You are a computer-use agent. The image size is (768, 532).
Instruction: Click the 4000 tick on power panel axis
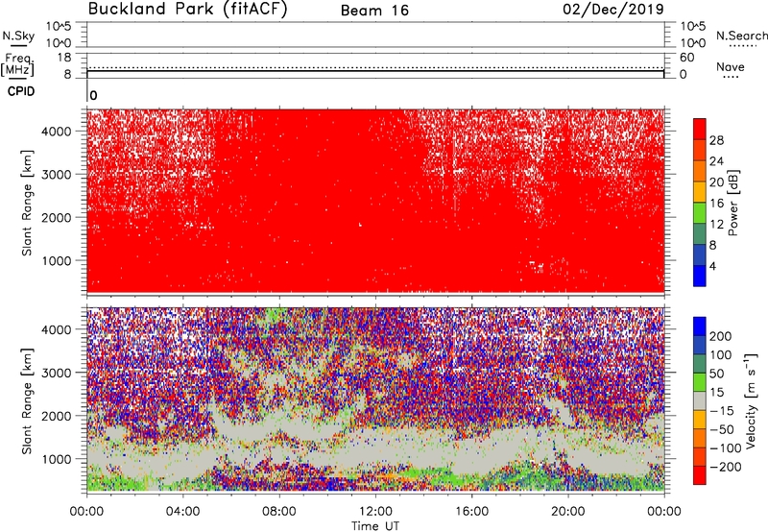point(57,132)
